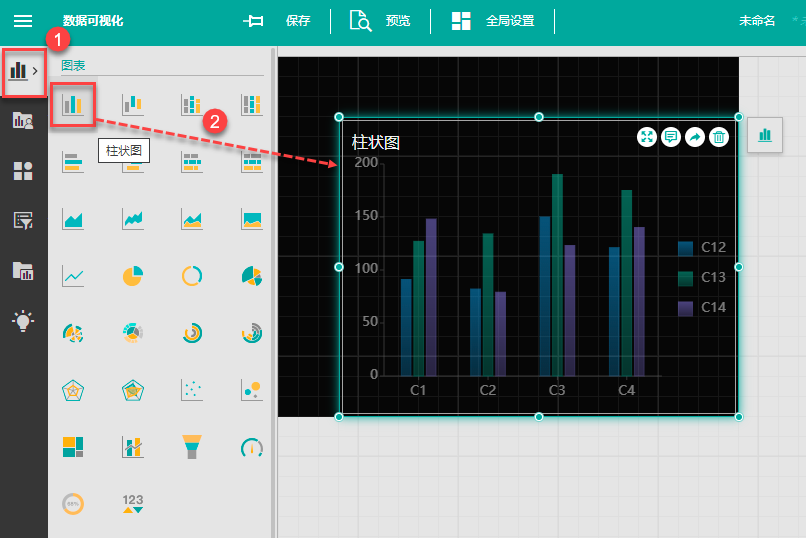Select the multi-ring sunburst chart icon

click(x=133, y=333)
